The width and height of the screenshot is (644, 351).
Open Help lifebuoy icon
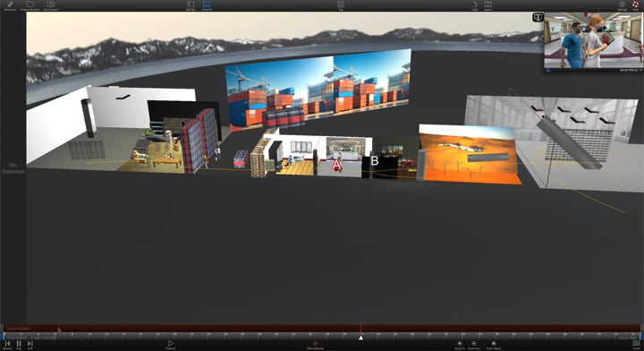635,4
